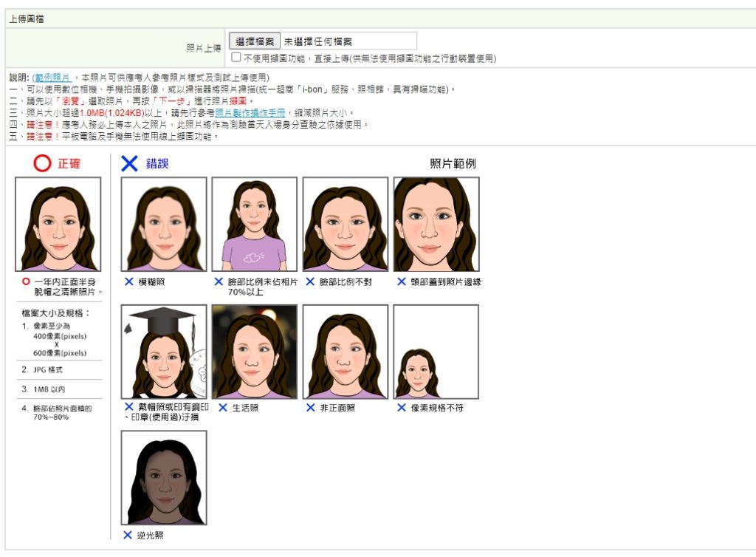
Task: Open the 照片製作操作手冊 manual link
Action: coord(245,113)
